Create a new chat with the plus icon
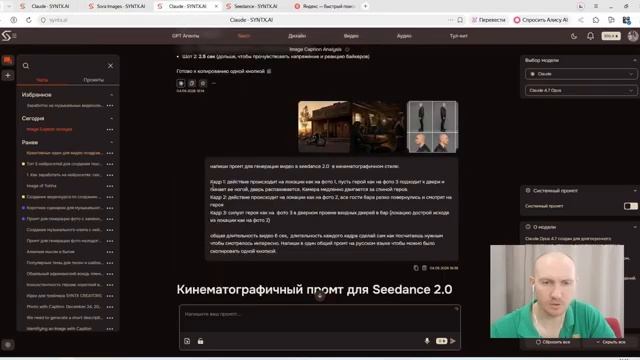The width and height of the screenshot is (640, 360). coord(8,75)
